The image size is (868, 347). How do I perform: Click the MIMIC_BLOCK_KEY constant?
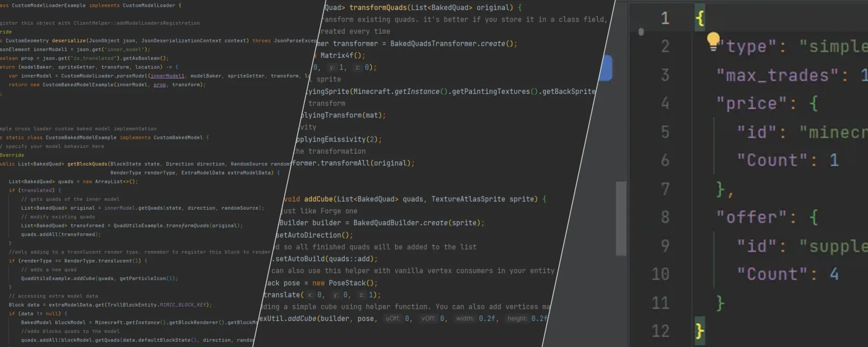coord(184,305)
